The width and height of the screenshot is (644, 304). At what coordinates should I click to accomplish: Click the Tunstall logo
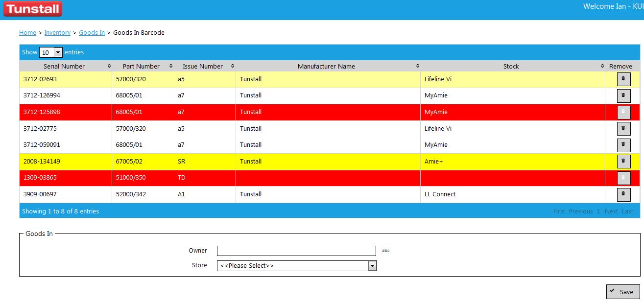(x=33, y=9)
